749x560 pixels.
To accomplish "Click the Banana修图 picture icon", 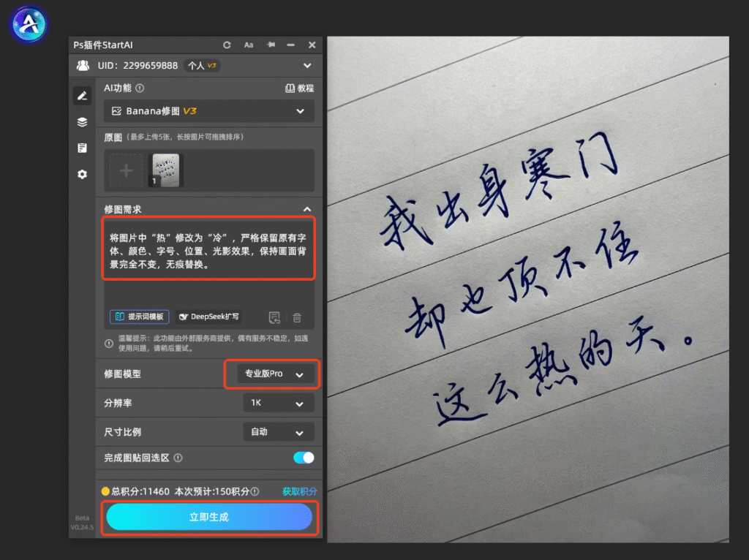I will (x=116, y=111).
